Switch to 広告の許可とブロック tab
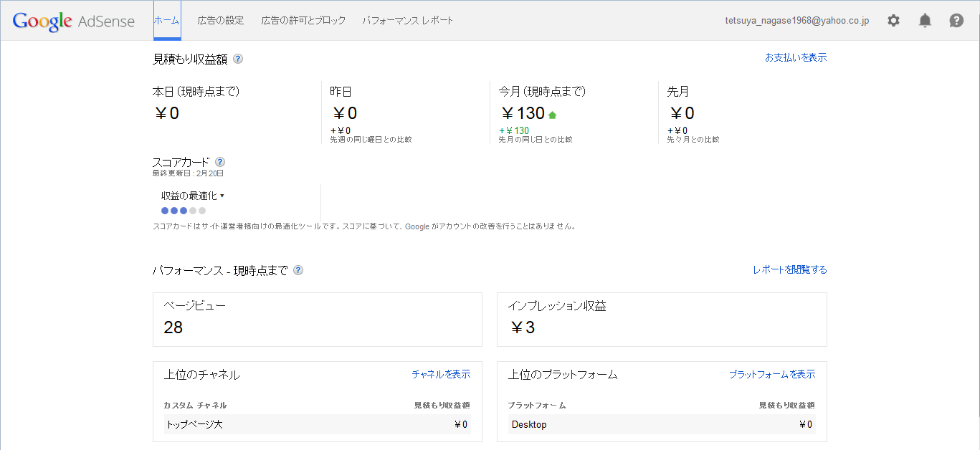Image resolution: width=980 pixels, height=450 pixels. coord(303,21)
